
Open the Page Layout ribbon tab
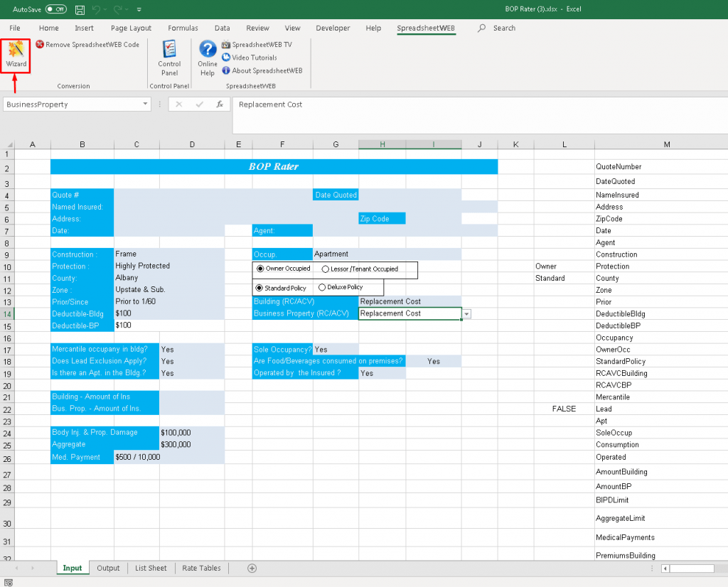131,28
